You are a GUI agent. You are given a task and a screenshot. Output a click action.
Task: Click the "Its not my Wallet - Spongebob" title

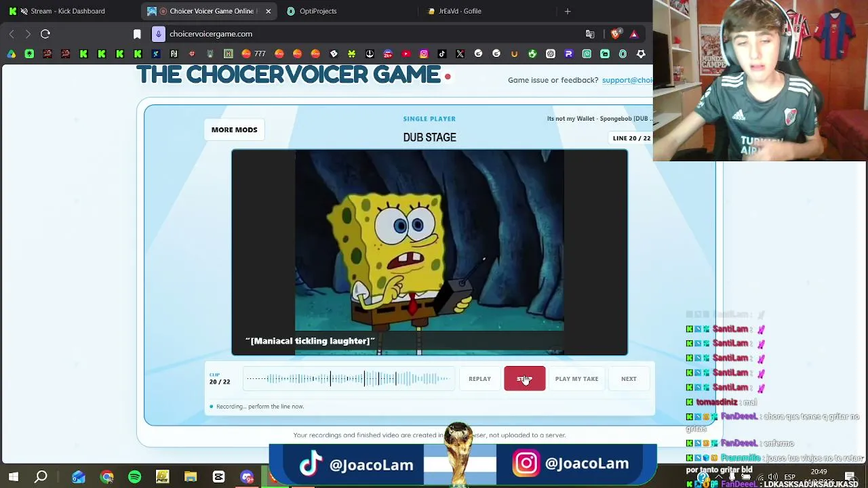[x=599, y=119]
